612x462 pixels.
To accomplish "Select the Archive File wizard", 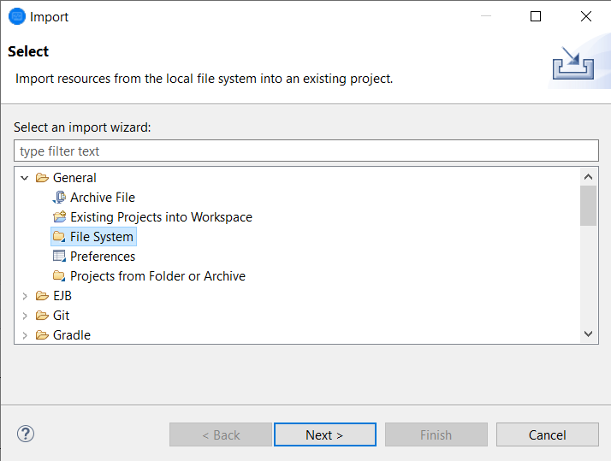I will point(102,198).
